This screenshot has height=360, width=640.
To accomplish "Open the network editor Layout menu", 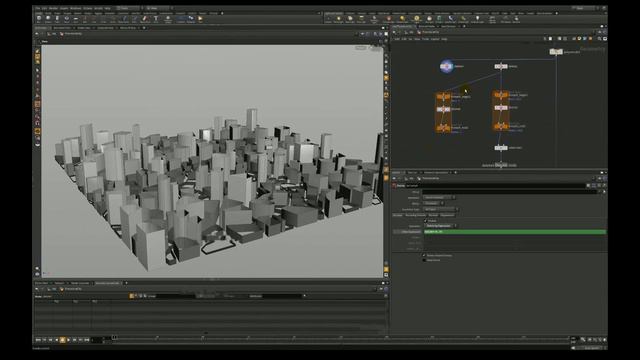I will point(435,39).
